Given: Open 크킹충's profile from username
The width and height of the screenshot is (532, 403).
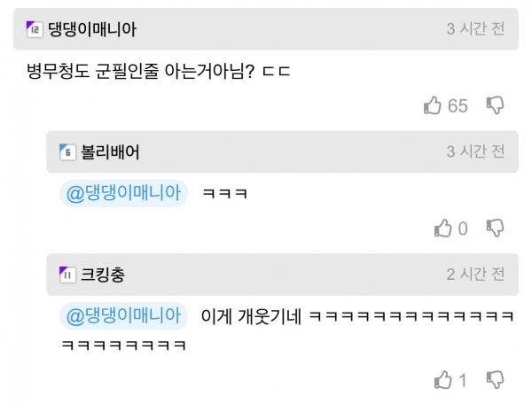Looking at the screenshot, I should [103, 275].
